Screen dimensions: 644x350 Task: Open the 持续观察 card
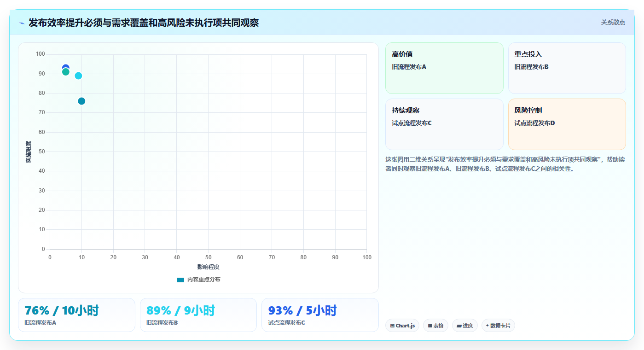click(444, 124)
